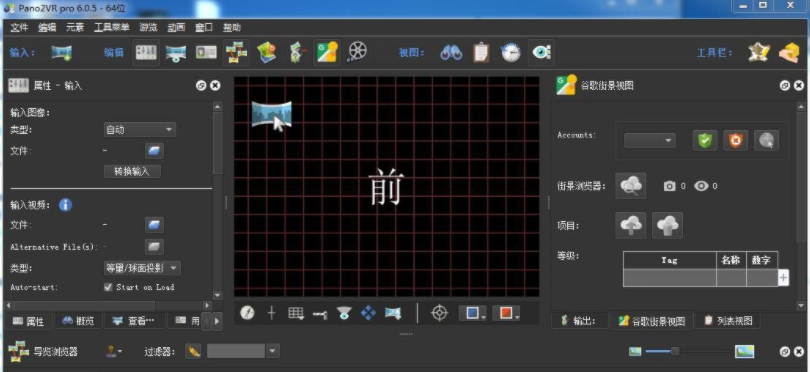Open the Tour Browser toolbar icon

[236, 53]
